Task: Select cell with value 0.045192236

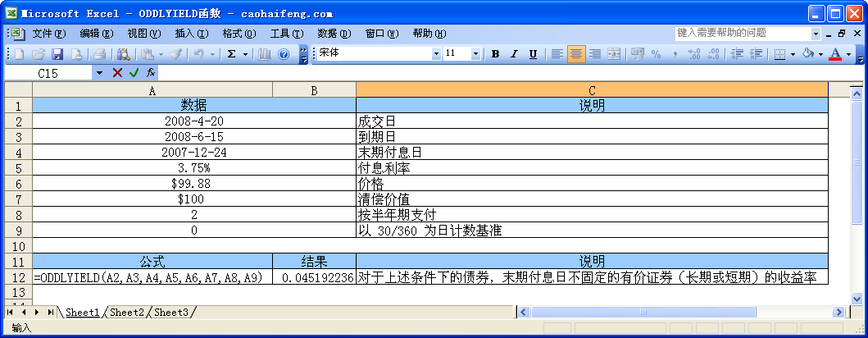Action: pos(315,277)
